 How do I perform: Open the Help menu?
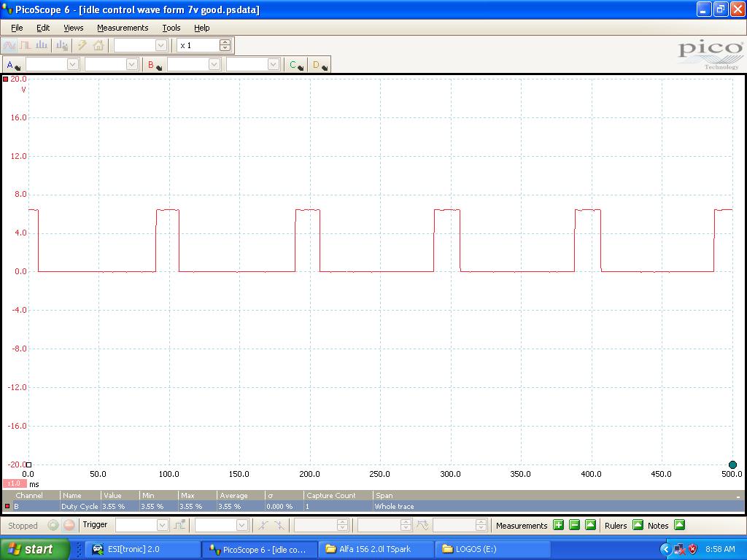click(201, 28)
